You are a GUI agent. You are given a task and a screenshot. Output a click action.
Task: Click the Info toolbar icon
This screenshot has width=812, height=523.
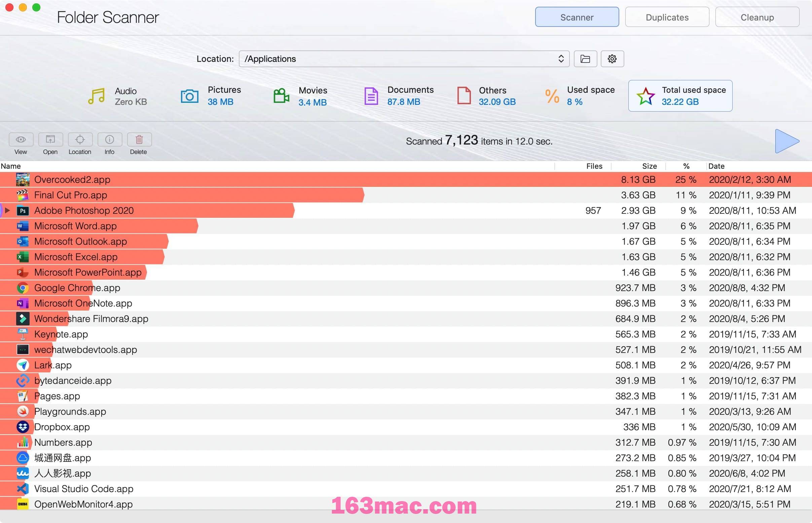(x=109, y=139)
